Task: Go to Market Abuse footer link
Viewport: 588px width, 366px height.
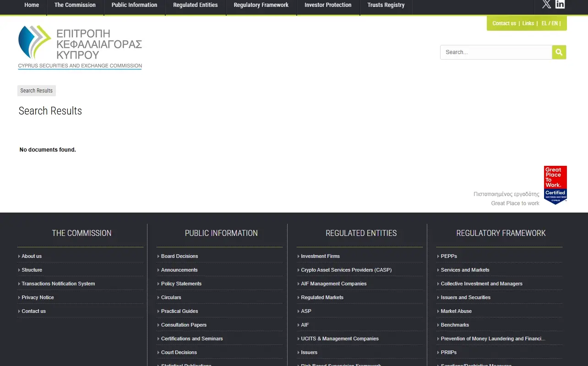Action: coord(456,311)
